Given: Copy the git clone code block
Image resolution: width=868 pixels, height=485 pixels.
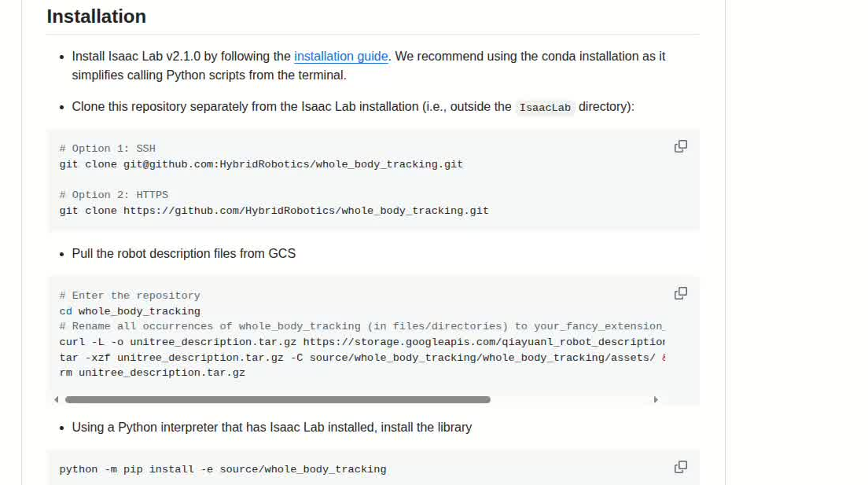Looking at the screenshot, I should 681,146.
